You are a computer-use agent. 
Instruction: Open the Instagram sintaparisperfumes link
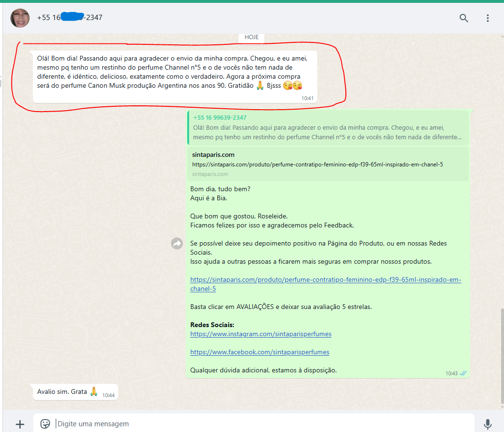pos(261,334)
